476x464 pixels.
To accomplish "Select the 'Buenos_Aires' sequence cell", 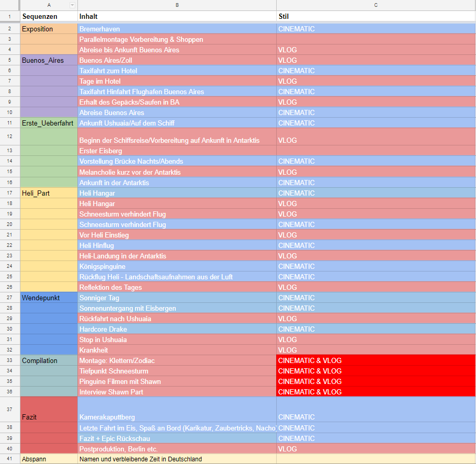I will click(49, 60).
